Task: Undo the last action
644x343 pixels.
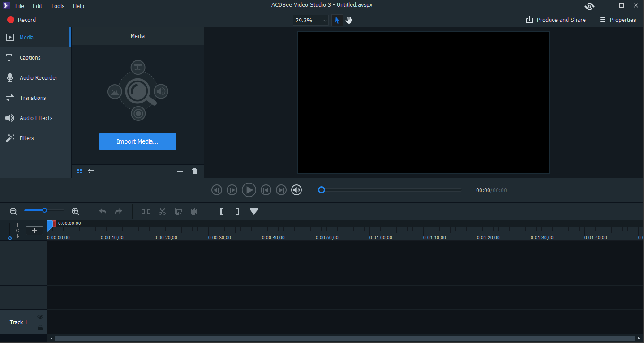Action: [103, 211]
